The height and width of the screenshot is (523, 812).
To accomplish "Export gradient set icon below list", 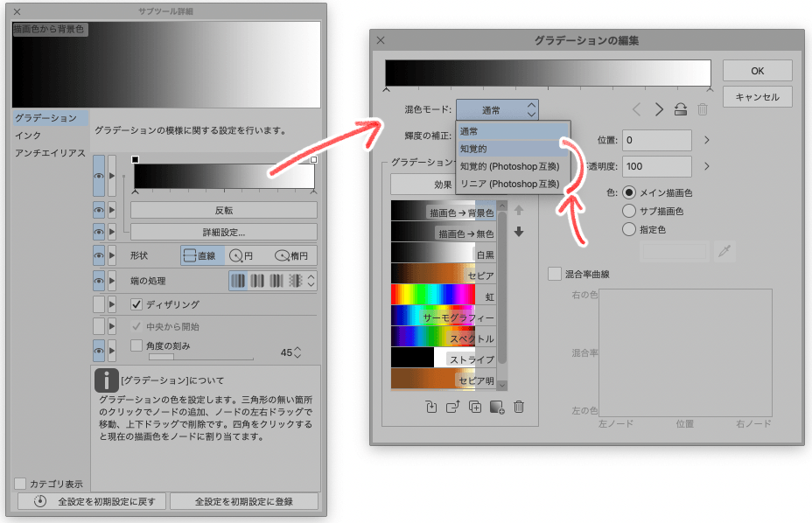I will click(x=453, y=407).
